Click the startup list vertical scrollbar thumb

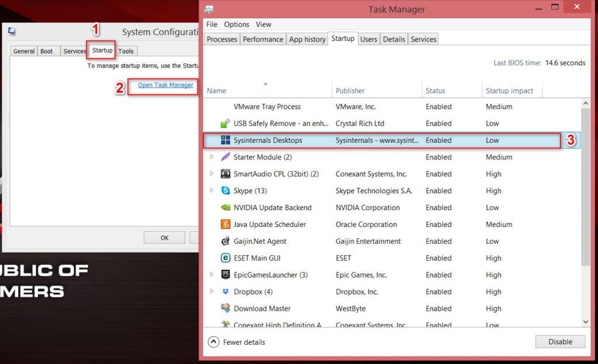585,187
